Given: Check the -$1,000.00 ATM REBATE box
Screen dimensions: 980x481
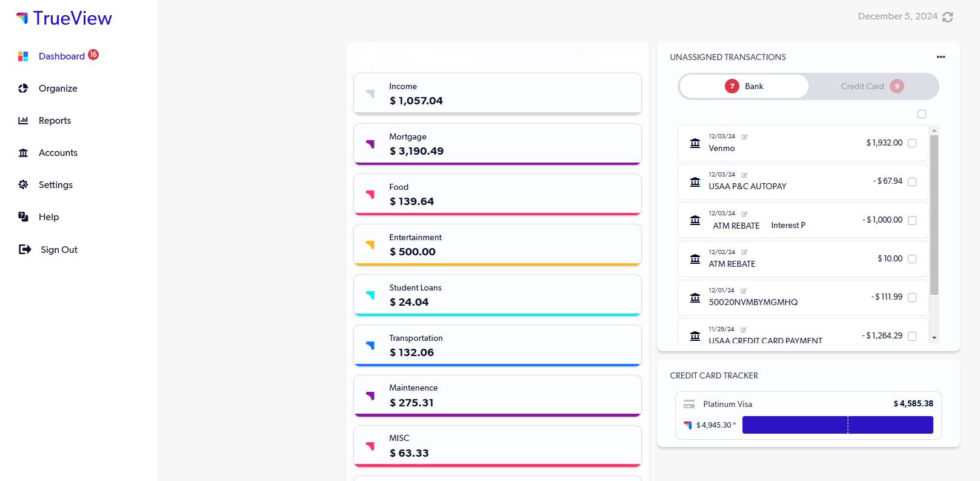Looking at the screenshot, I should click(x=912, y=220).
